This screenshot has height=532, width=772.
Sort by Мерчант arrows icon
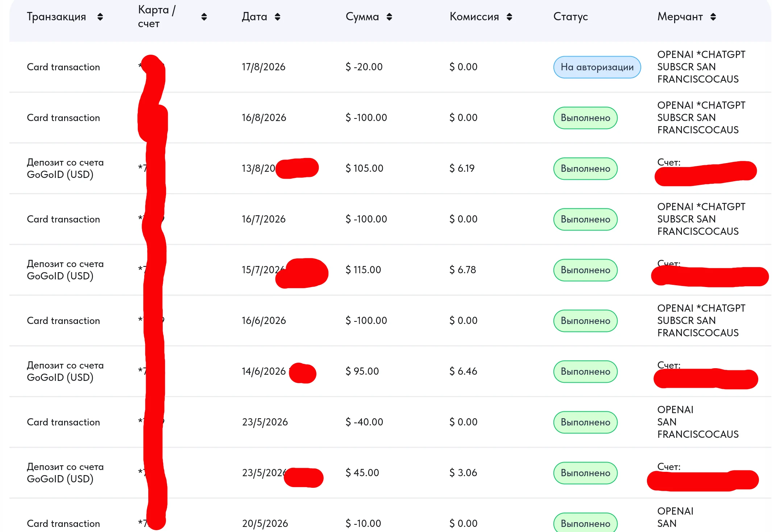pyautogui.click(x=713, y=17)
